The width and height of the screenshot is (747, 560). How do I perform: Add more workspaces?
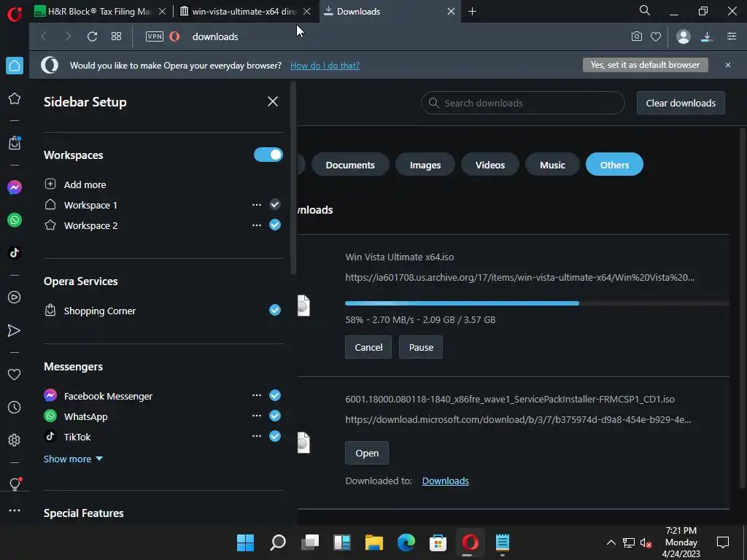(75, 184)
